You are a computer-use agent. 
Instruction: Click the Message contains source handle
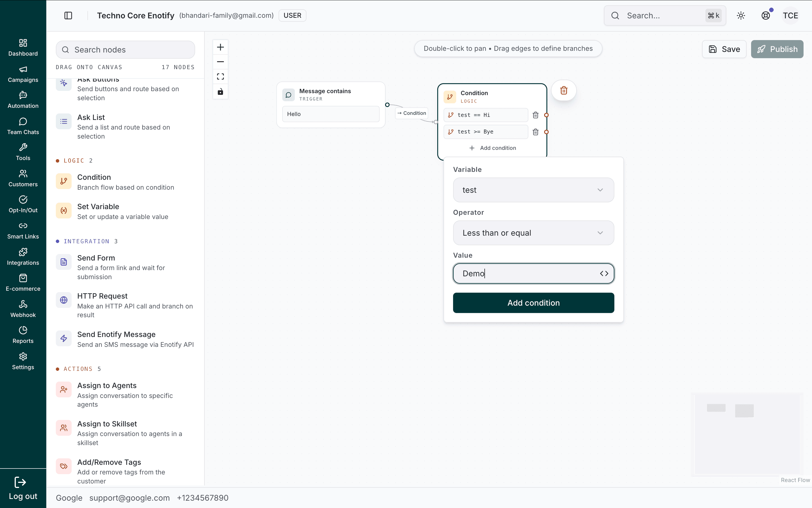coord(387,105)
